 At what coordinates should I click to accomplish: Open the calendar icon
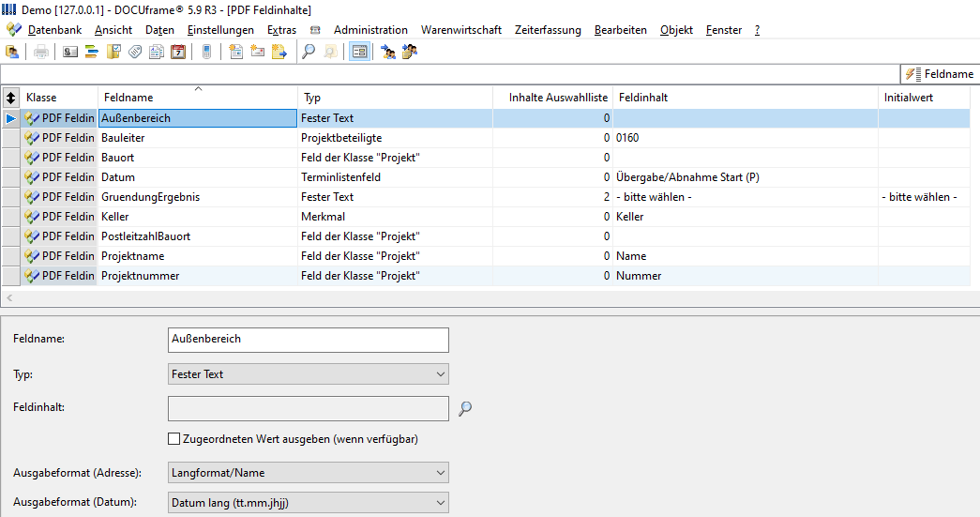(178, 52)
